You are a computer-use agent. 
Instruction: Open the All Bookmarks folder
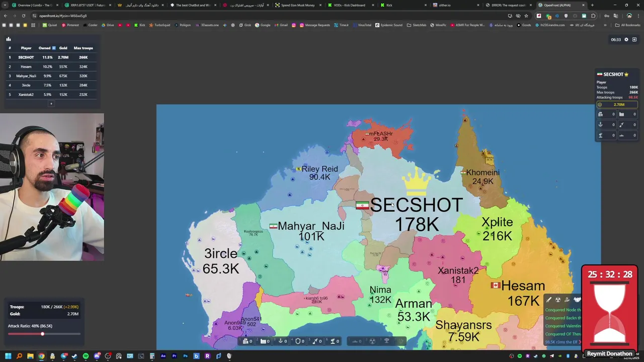pos(628,25)
